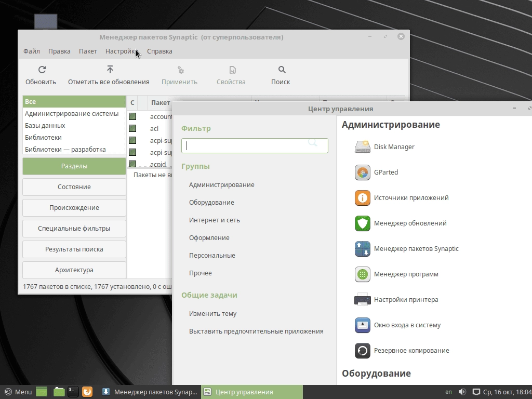
Task: Click Изменить тему under Общие задачи
Action: [212, 314]
